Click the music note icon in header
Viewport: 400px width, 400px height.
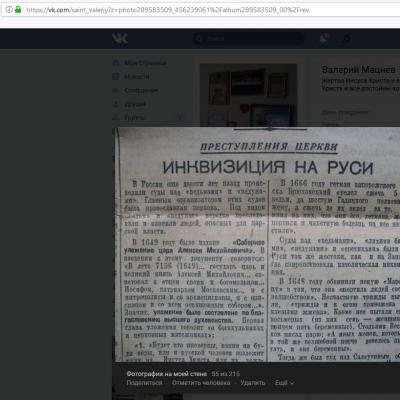pos(346,39)
